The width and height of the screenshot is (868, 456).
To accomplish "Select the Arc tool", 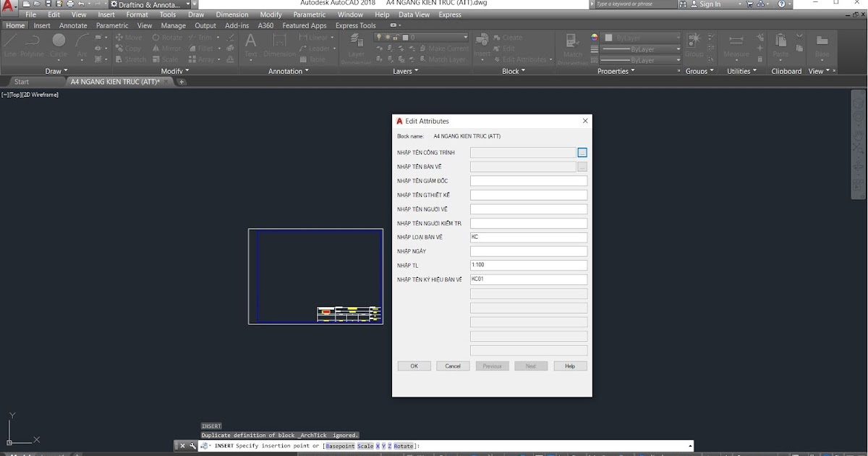I will tap(82, 45).
